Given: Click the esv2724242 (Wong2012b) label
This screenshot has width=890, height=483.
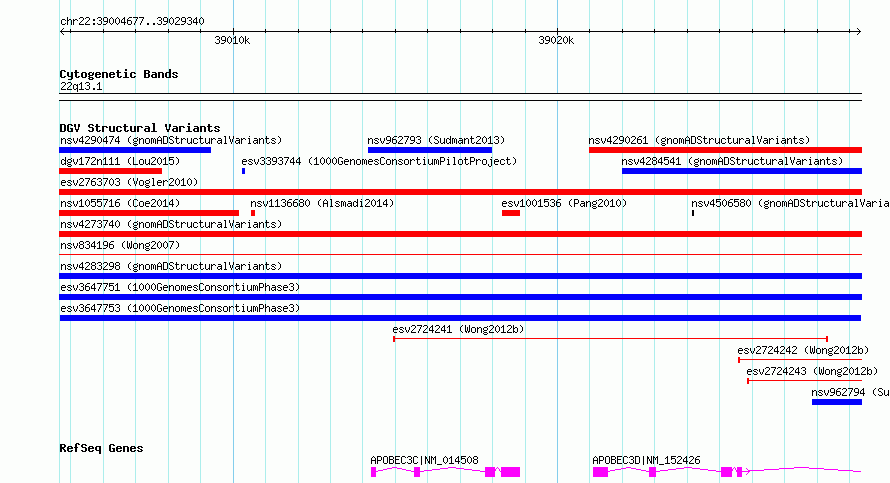Looking at the screenshot, I should click(x=803, y=350).
